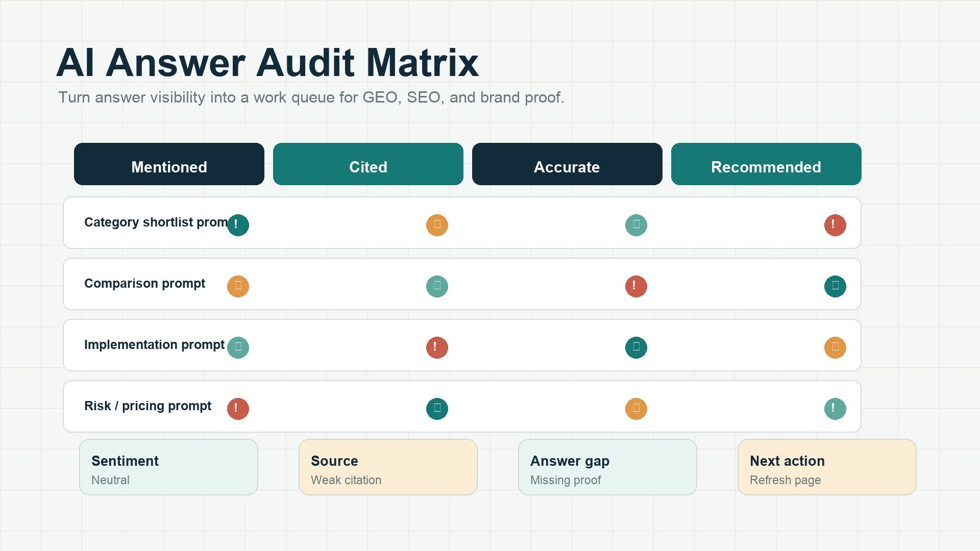Open the Answer gap Missing proof card
The width and height of the screenshot is (980, 551).
coord(607,467)
